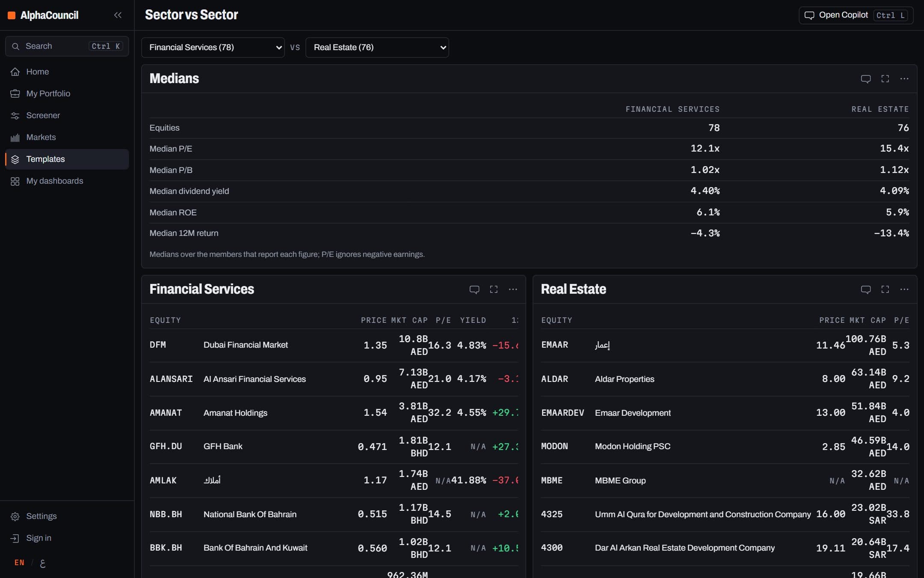
Task: Select the MBME Group row
Action: [725, 481]
